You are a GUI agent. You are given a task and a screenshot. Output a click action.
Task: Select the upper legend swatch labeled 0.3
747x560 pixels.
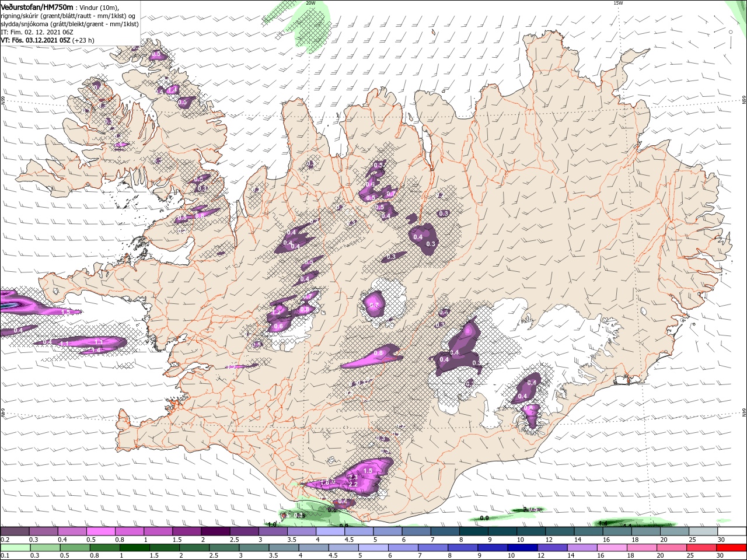pos(43,531)
